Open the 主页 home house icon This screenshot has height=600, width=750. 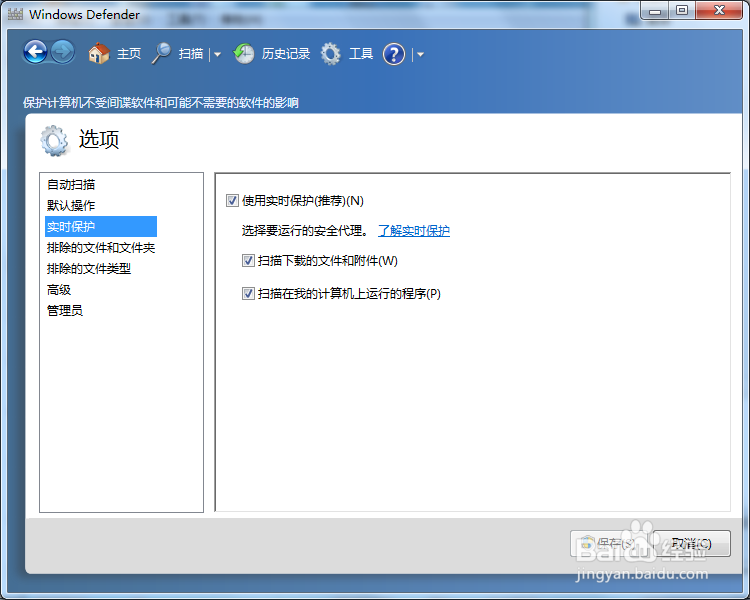click(99, 53)
